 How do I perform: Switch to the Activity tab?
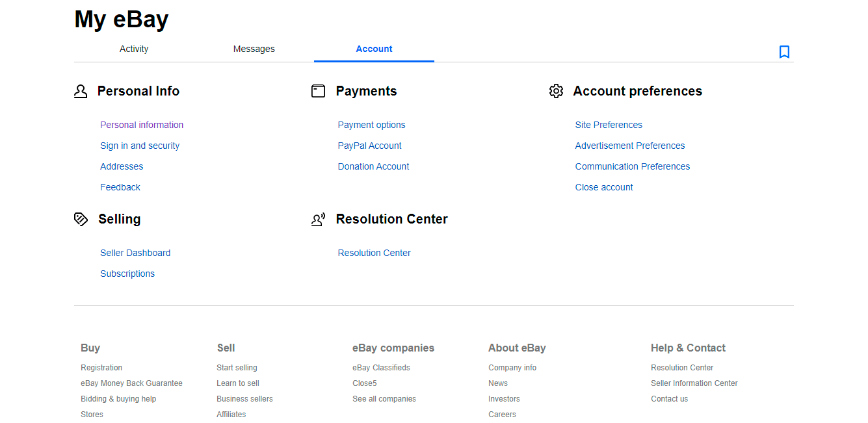(134, 49)
